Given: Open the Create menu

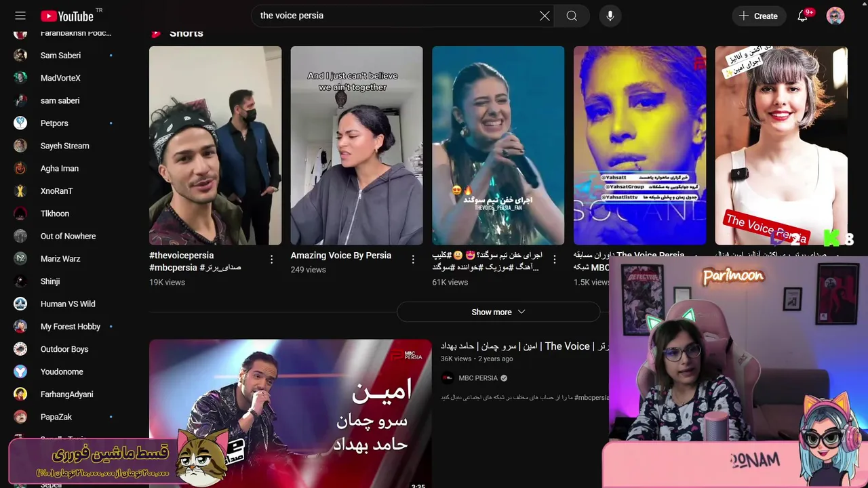Looking at the screenshot, I should click(759, 16).
